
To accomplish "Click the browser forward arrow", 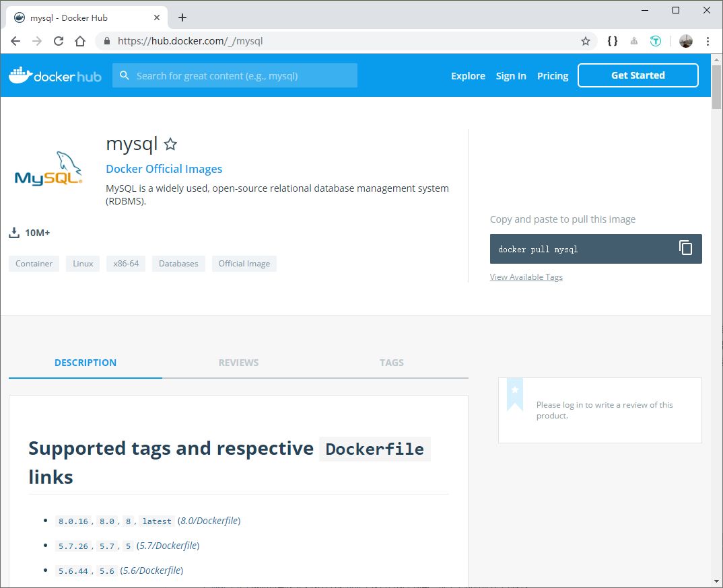I will (x=37, y=41).
